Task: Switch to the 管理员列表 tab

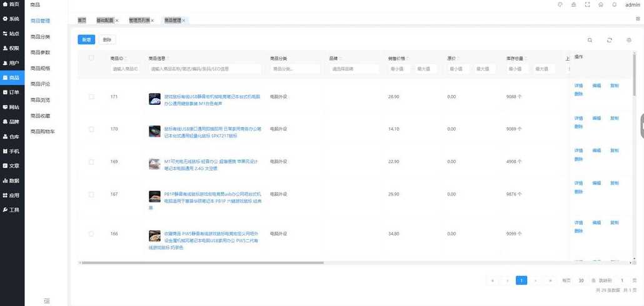Action: coord(139,21)
